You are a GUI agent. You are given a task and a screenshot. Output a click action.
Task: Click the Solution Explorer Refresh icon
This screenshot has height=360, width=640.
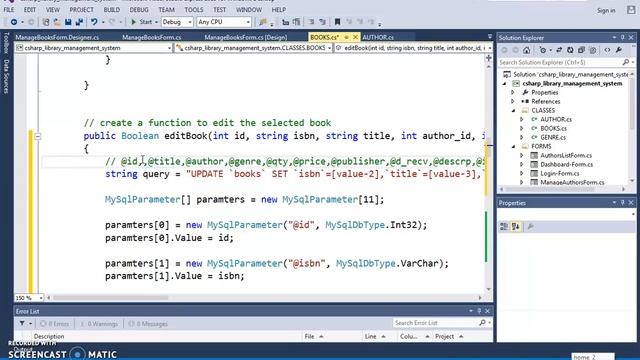(x=570, y=50)
